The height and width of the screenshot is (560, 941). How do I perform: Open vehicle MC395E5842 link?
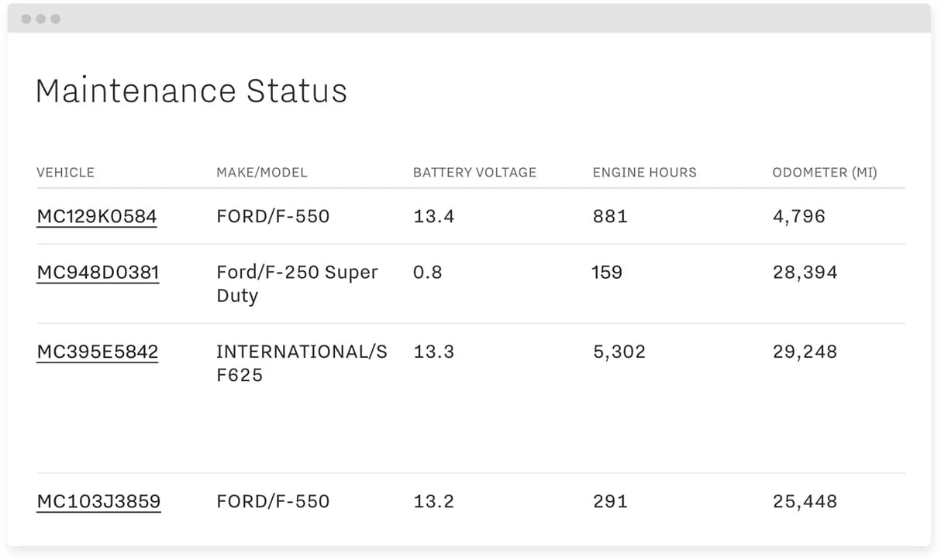point(98,352)
